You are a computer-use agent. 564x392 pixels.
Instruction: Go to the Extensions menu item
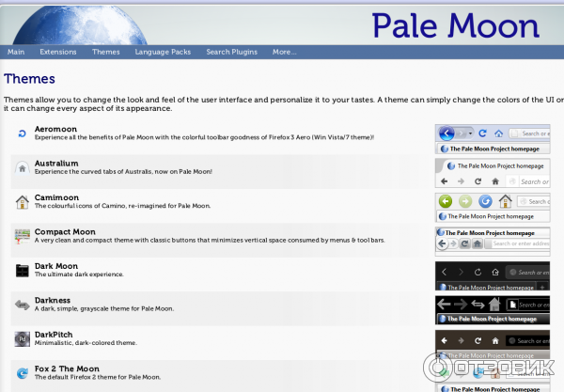point(58,52)
